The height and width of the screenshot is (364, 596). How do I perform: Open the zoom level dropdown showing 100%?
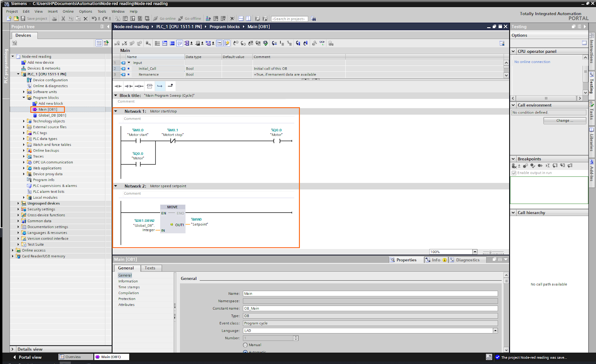475,251
